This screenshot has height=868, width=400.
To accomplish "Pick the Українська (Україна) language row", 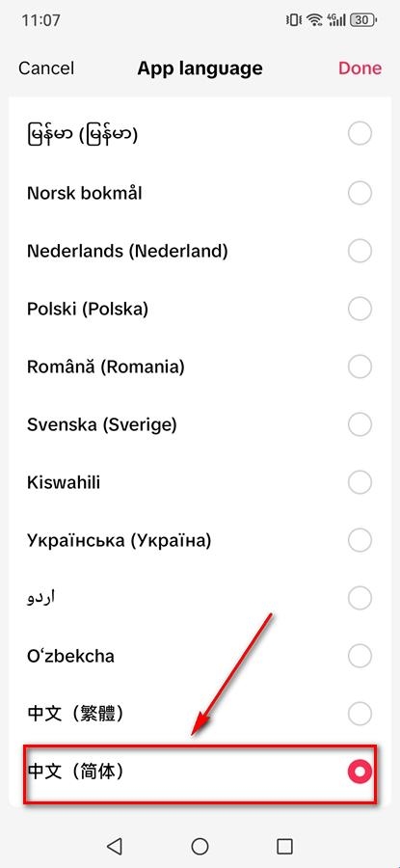I will [x=200, y=540].
